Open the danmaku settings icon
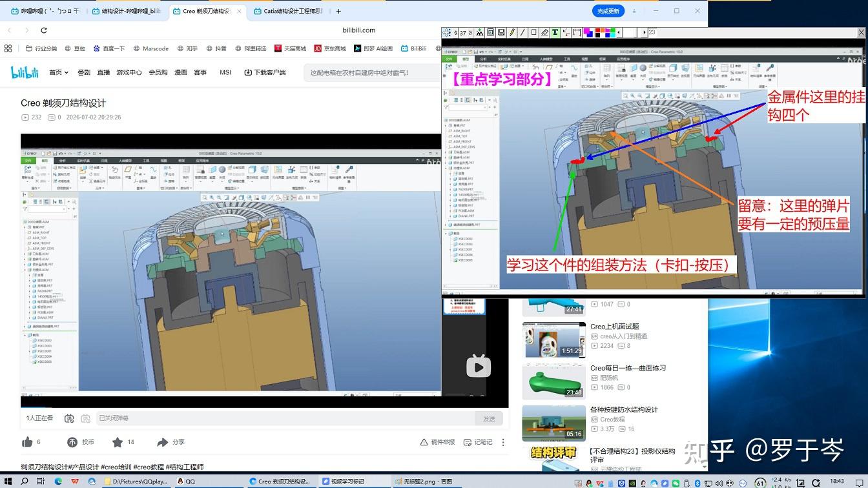Image resolution: width=868 pixels, height=488 pixels. click(x=85, y=418)
